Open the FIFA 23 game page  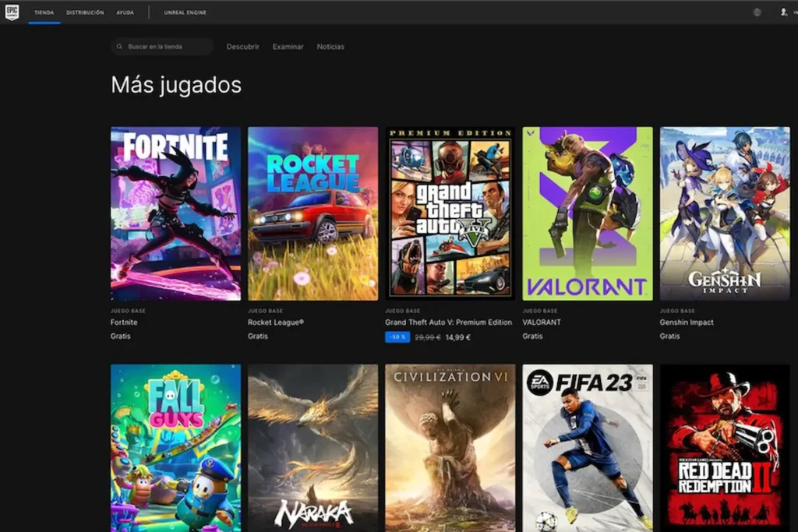coord(587,448)
